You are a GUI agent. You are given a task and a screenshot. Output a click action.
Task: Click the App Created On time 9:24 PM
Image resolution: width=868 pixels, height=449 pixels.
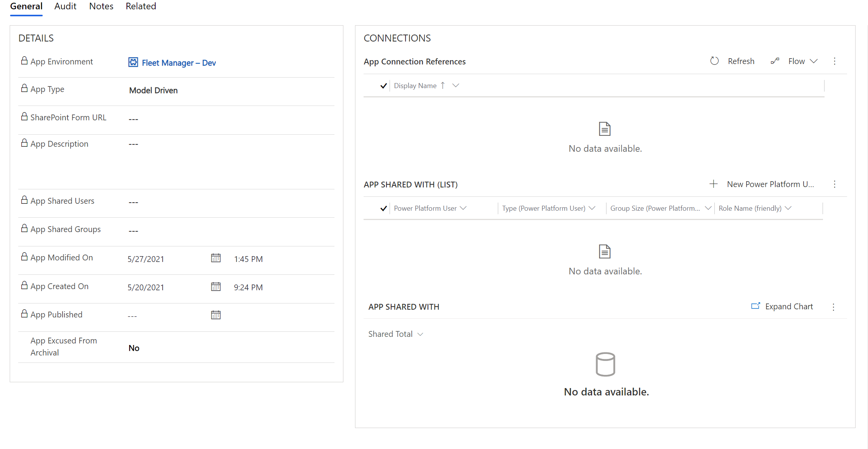248,288
